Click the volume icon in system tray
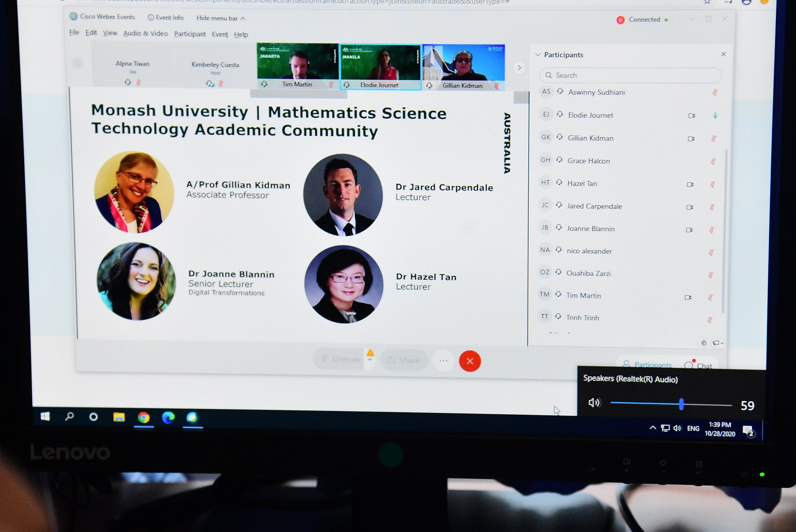This screenshot has width=796, height=532. coord(677,428)
